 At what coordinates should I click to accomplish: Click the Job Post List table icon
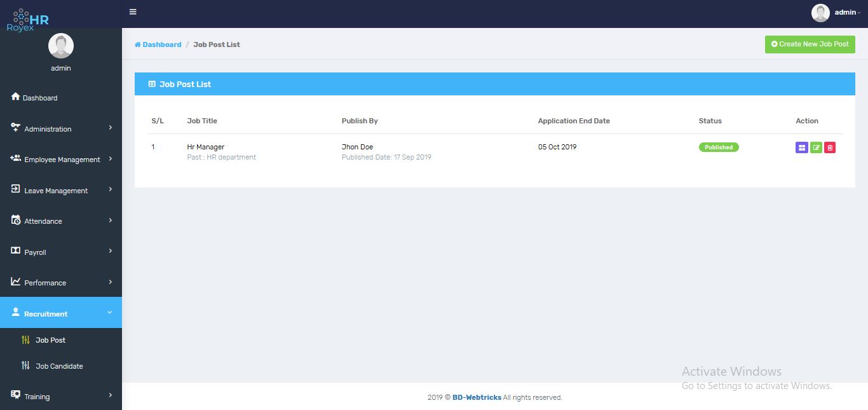tap(152, 84)
